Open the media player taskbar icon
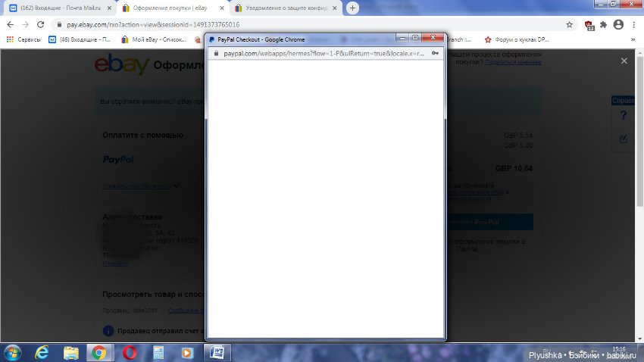Screen dimensions: 644x362 click(x=187, y=353)
